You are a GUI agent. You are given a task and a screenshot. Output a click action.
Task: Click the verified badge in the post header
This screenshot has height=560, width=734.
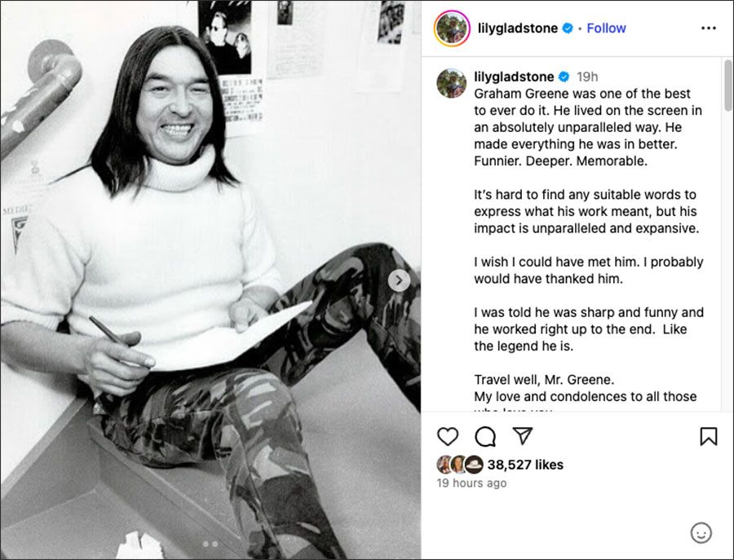tap(568, 29)
